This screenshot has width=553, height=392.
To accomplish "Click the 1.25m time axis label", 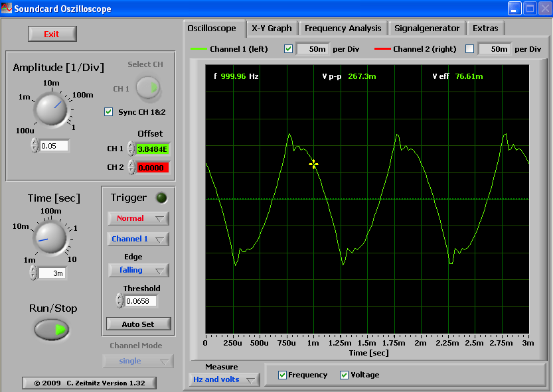I will (x=340, y=343).
